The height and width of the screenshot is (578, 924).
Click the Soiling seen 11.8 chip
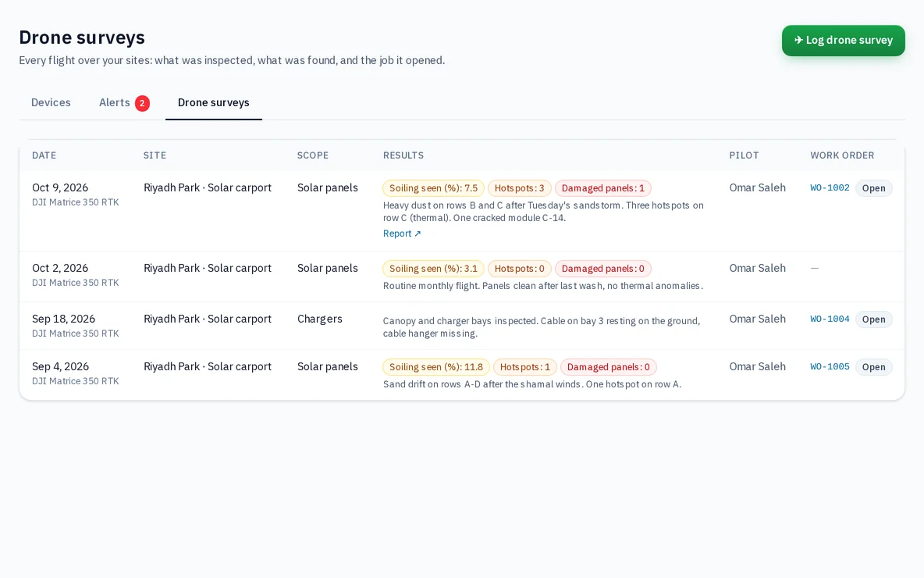coord(436,367)
